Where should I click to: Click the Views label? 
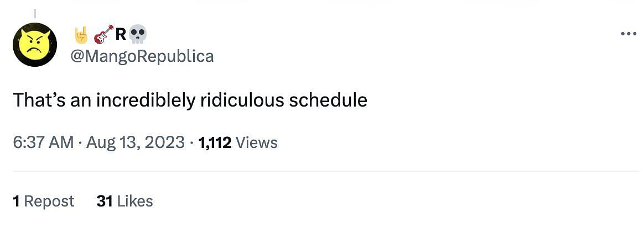tap(257, 142)
